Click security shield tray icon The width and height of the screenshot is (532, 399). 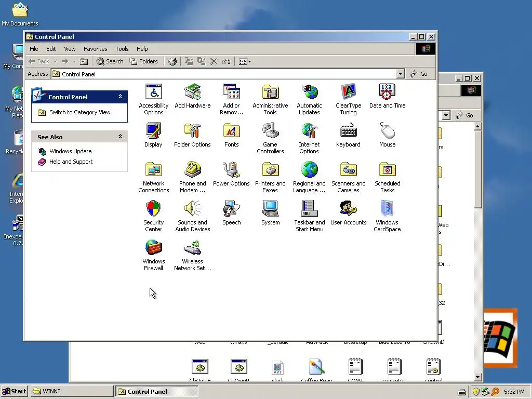coord(476,392)
